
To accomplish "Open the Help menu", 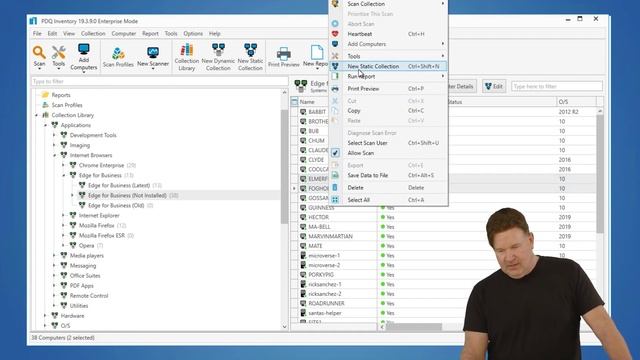I will [215, 33].
